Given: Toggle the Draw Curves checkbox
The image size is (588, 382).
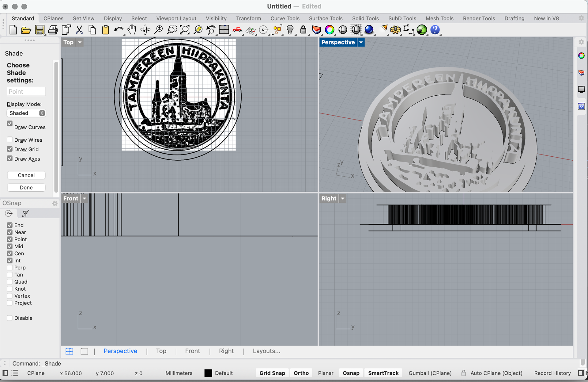Looking at the screenshot, I should [x=10, y=124].
